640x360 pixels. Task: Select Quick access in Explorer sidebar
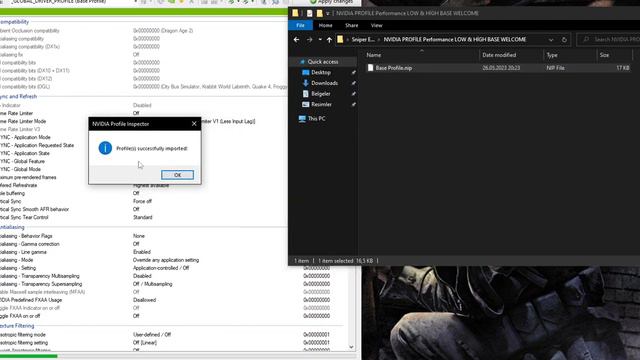[x=322, y=62]
